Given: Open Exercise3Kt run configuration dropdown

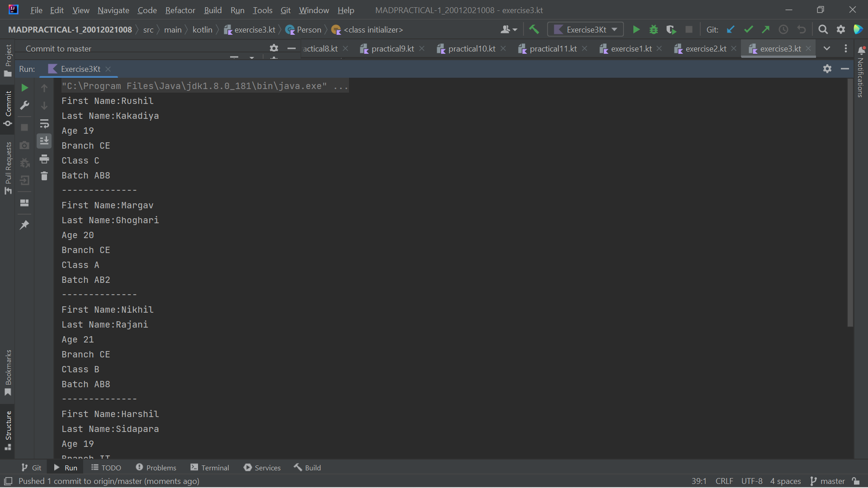Looking at the screenshot, I should point(585,30).
